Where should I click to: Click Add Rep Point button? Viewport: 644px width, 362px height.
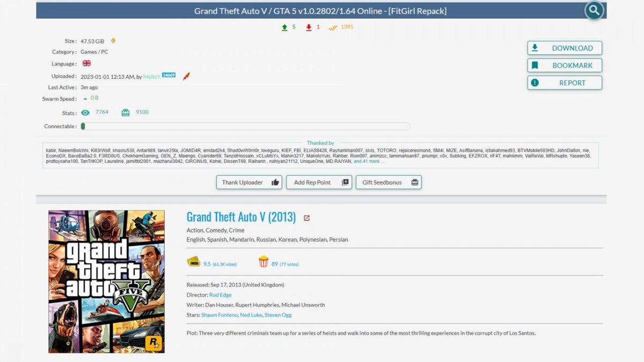319,182
